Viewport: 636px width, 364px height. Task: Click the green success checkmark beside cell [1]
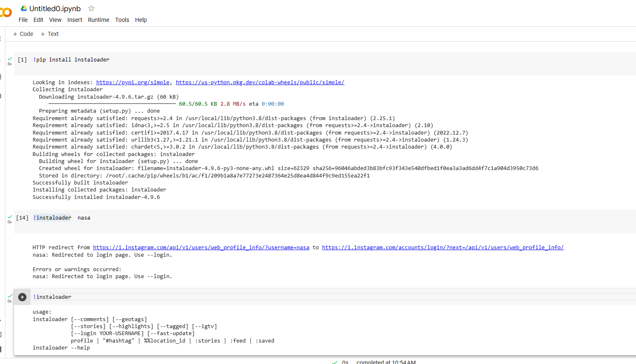[x=10, y=58]
